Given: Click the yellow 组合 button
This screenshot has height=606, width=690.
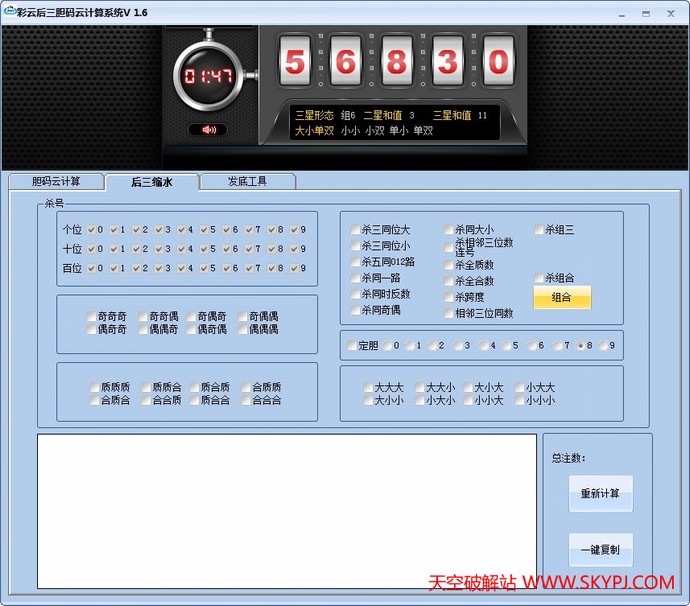Looking at the screenshot, I should 562,298.
